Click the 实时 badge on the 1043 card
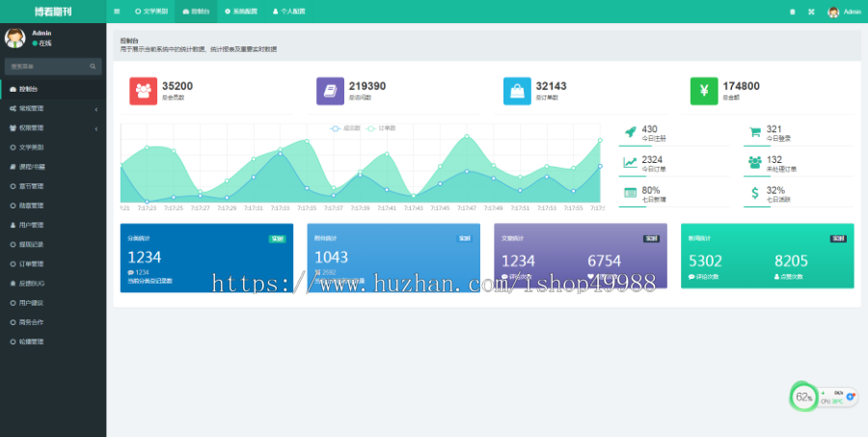This screenshot has height=437, width=868. click(x=464, y=238)
